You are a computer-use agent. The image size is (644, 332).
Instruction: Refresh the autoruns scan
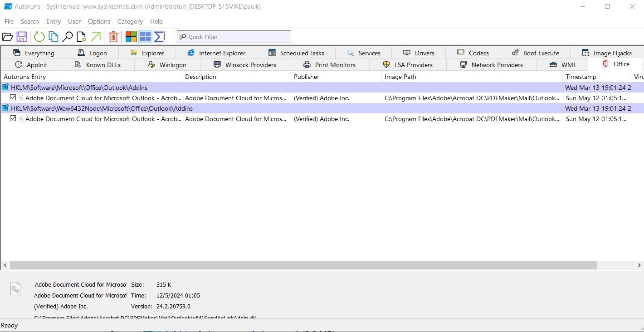(39, 37)
